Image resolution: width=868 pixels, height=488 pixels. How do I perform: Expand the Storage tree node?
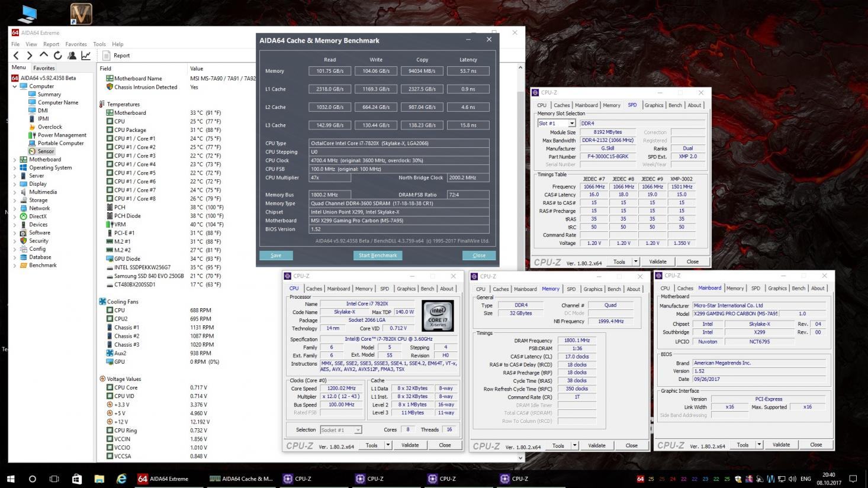tap(15, 201)
